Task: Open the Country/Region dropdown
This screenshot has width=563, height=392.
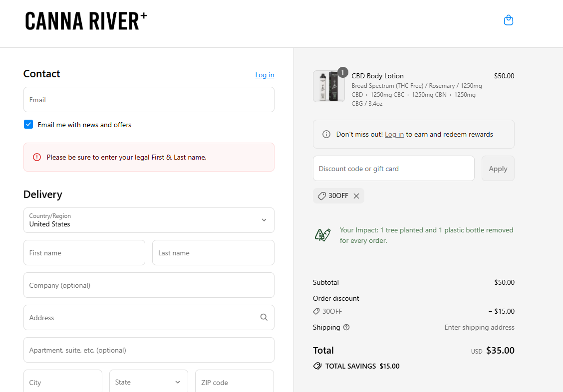Action: coord(149,220)
